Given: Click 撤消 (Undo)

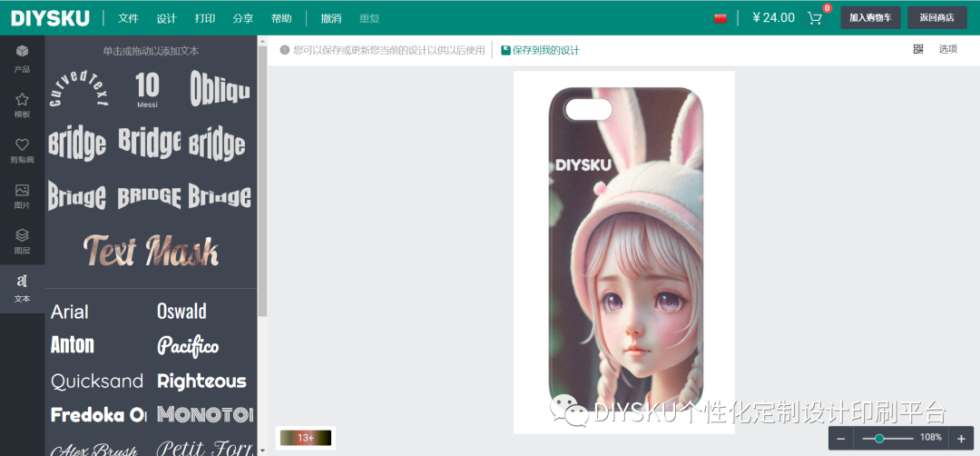Looking at the screenshot, I should coord(331,18).
